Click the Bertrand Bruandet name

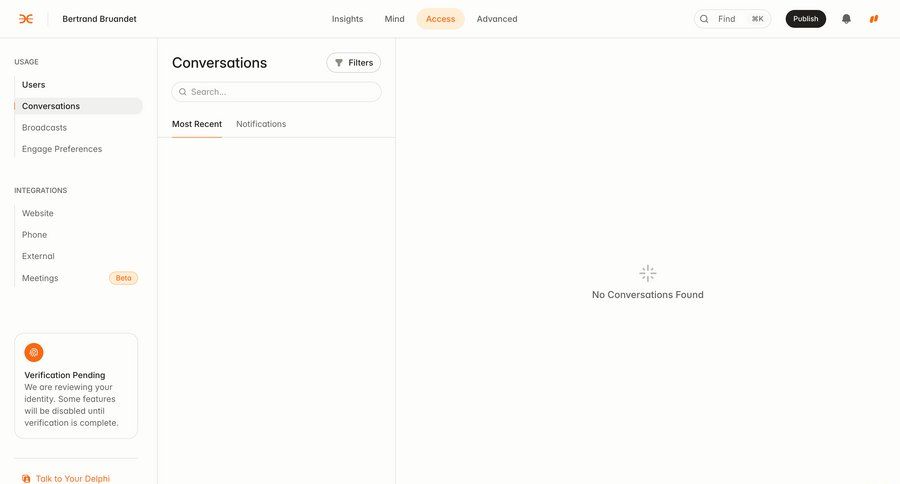coord(99,19)
